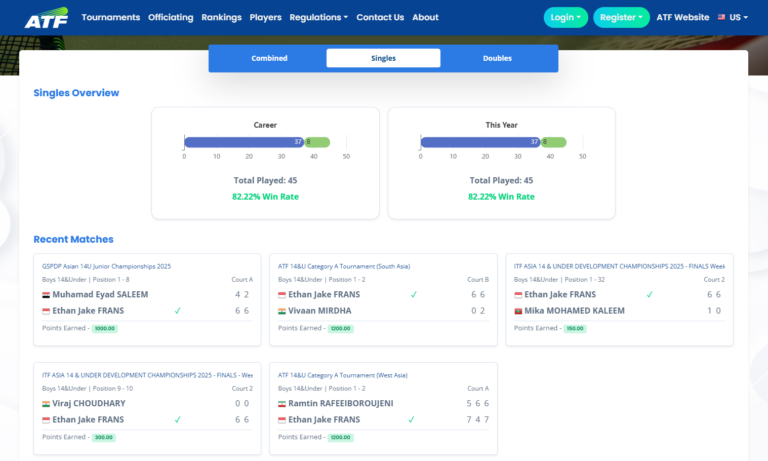
Task: Switch to the Combined tab
Action: coord(269,58)
